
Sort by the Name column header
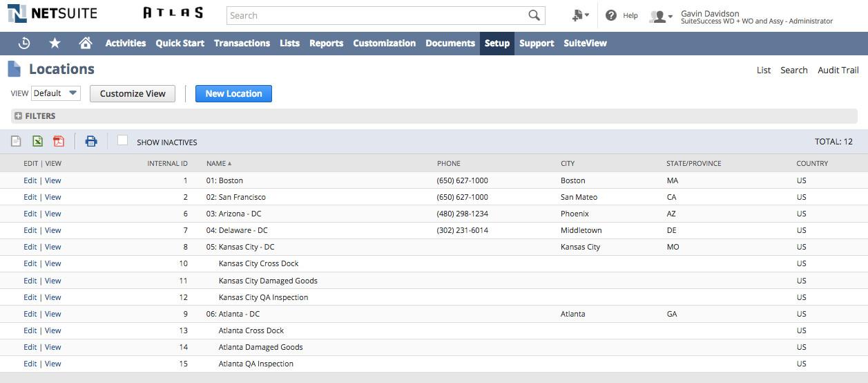[x=219, y=164]
